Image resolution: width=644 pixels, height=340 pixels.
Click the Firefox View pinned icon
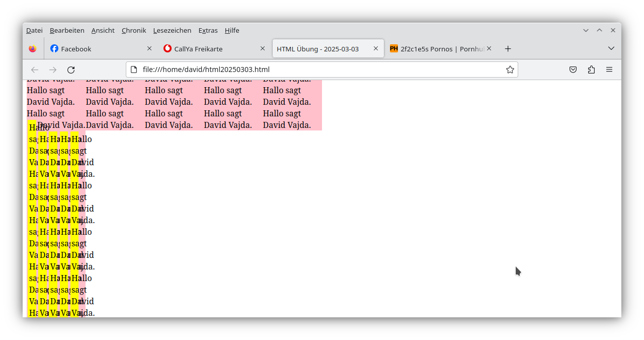[x=33, y=49]
